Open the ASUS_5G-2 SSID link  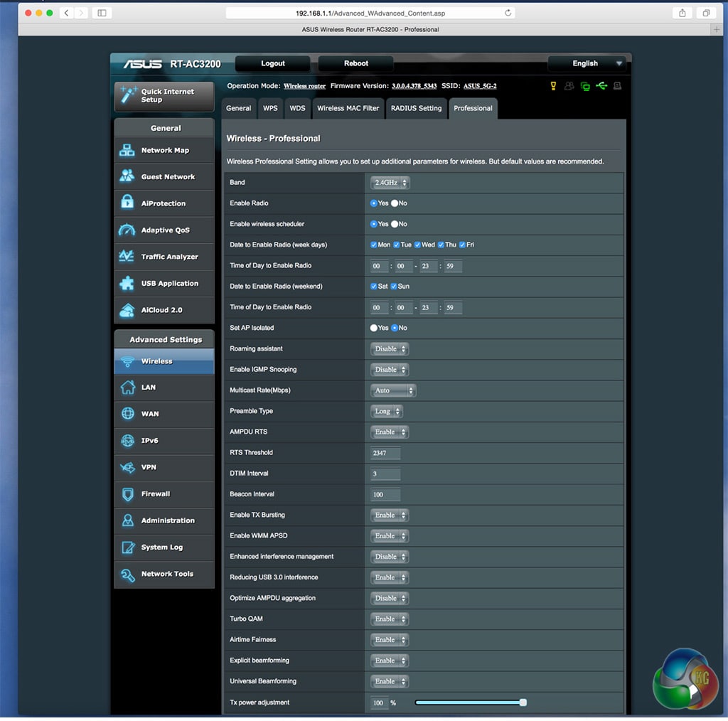coord(480,86)
